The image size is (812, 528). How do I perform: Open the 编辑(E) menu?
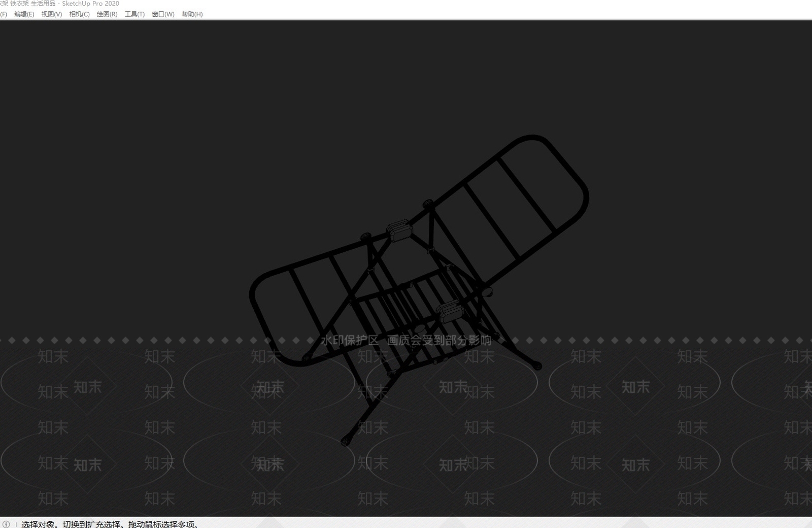click(x=24, y=14)
